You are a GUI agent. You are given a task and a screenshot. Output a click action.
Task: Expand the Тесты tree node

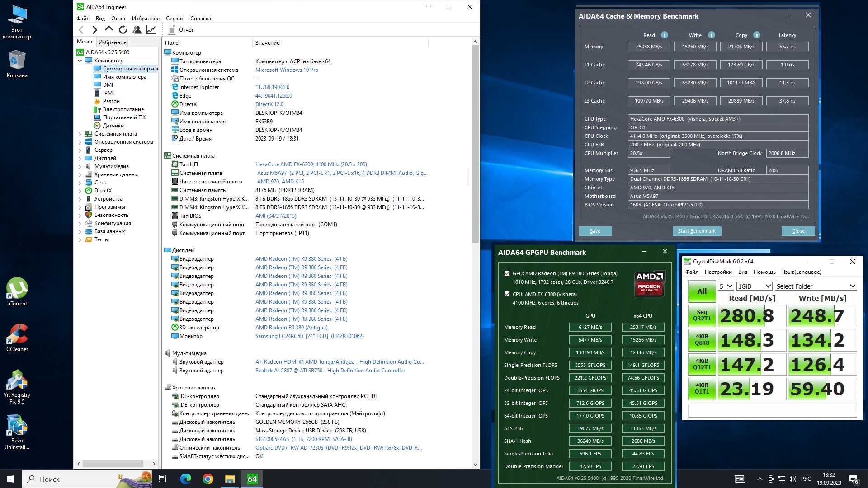[80, 239]
